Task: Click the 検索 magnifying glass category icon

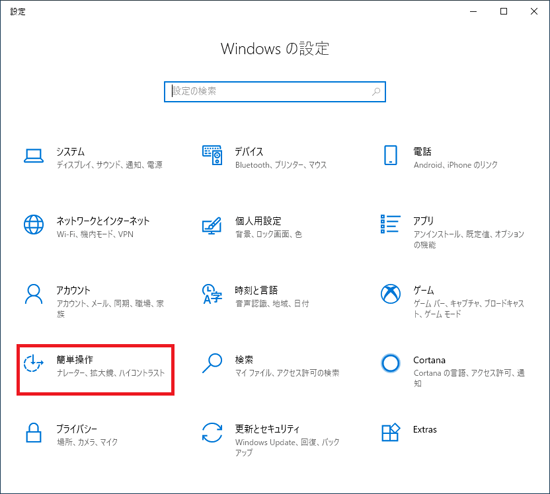Action: pyautogui.click(x=212, y=363)
